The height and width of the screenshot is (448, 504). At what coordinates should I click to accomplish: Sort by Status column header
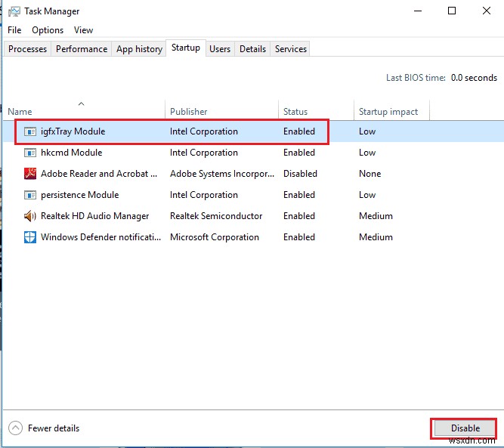295,112
